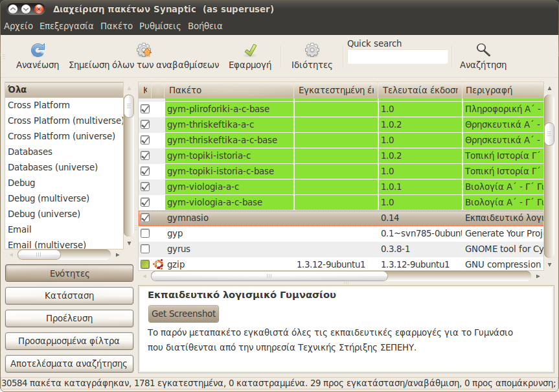Open the Αρχείο menu
The height and width of the screenshot is (392, 559).
click(19, 26)
